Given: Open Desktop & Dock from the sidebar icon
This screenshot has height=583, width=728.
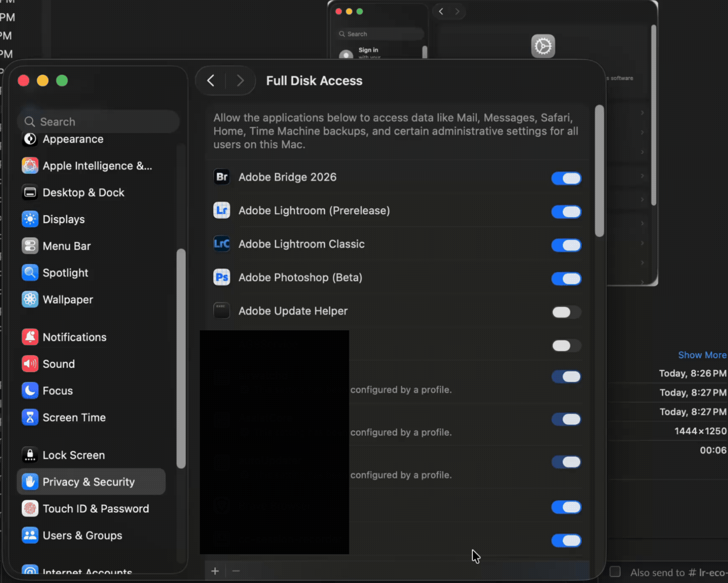Looking at the screenshot, I should (x=30, y=193).
